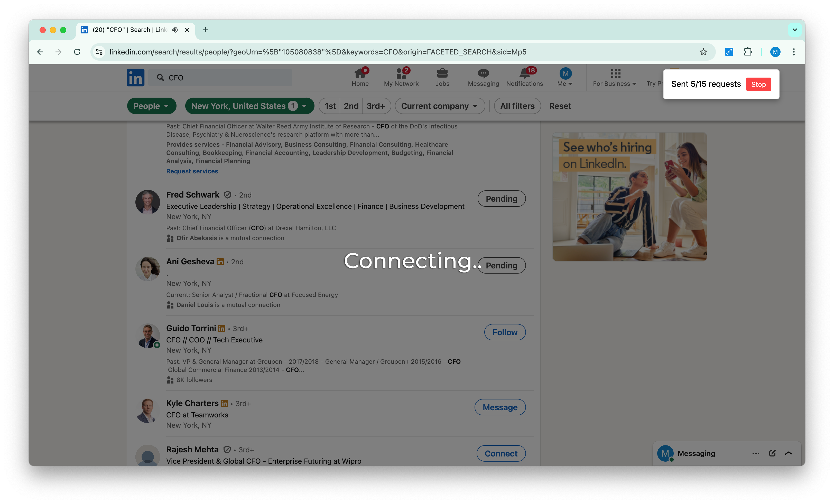Open the Extensions puzzle icon
Screen dimensions: 834x504
pyautogui.click(x=748, y=52)
